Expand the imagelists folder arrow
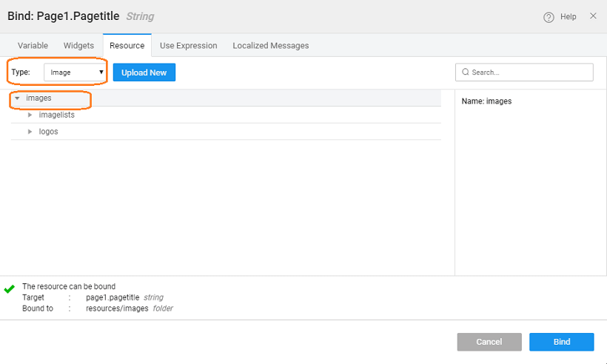607x364 pixels. click(x=30, y=115)
